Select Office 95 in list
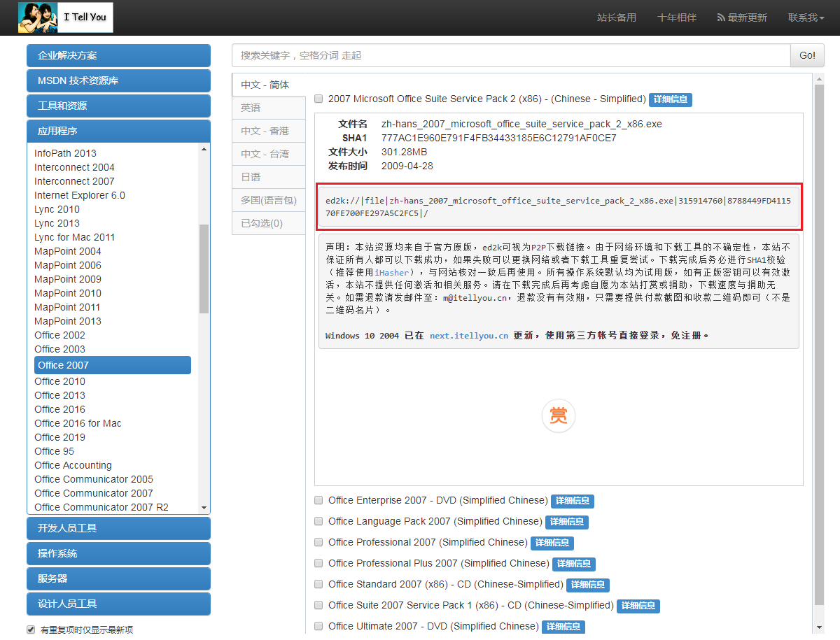This screenshot has height=640, width=840. (x=54, y=451)
